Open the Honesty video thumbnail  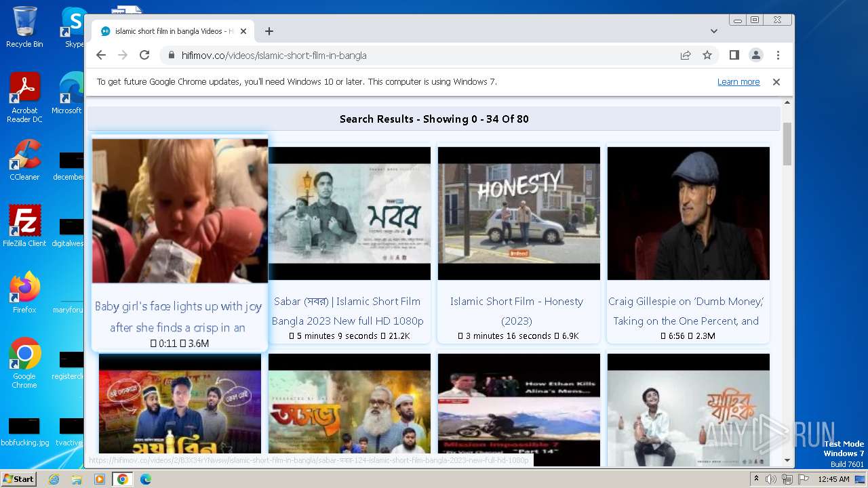tap(519, 213)
